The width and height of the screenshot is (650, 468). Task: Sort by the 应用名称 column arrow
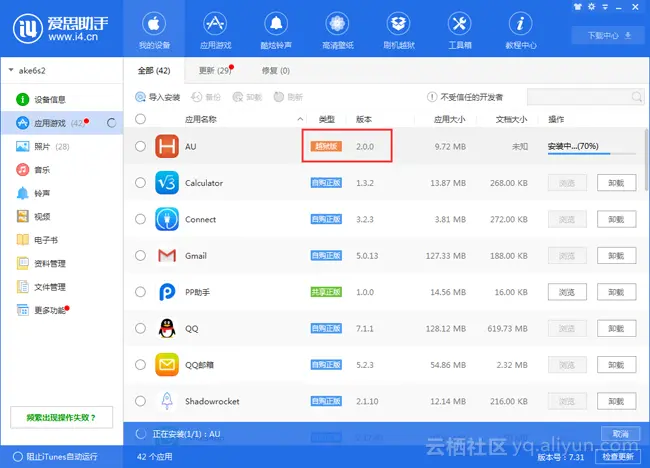tap(300, 119)
